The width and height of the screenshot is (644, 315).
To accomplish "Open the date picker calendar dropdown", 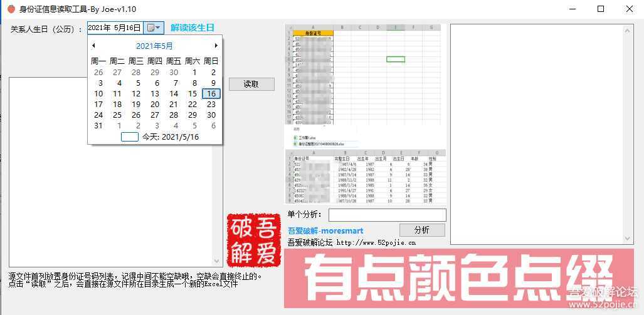I will pos(154,28).
